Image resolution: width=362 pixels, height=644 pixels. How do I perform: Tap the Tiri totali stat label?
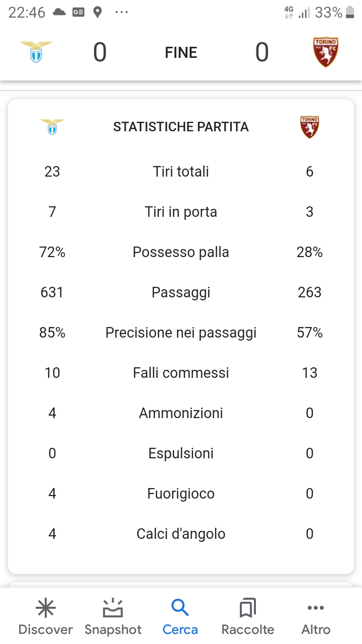pyautogui.click(x=181, y=172)
